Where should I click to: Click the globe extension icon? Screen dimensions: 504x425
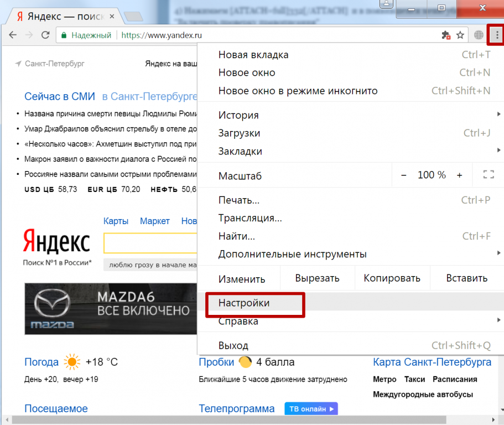click(479, 35)
